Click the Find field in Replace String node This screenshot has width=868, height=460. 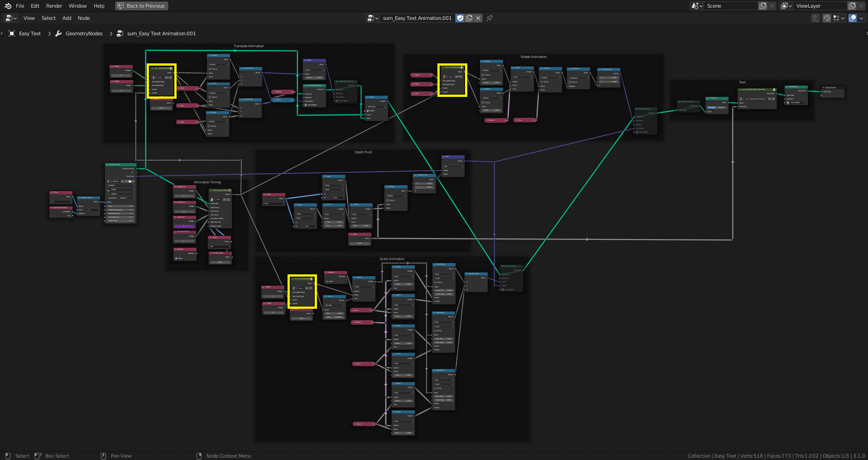tap(92, 210)
